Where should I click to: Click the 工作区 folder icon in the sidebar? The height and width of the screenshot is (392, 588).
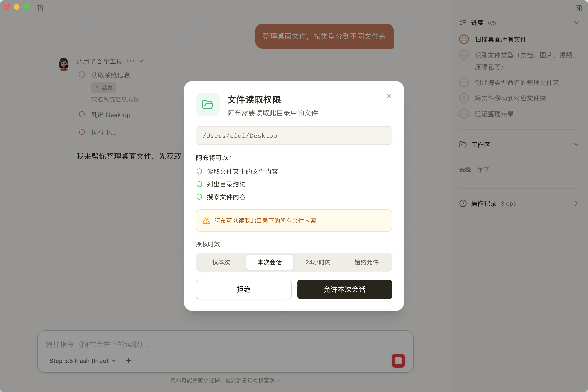coord(463,145)
